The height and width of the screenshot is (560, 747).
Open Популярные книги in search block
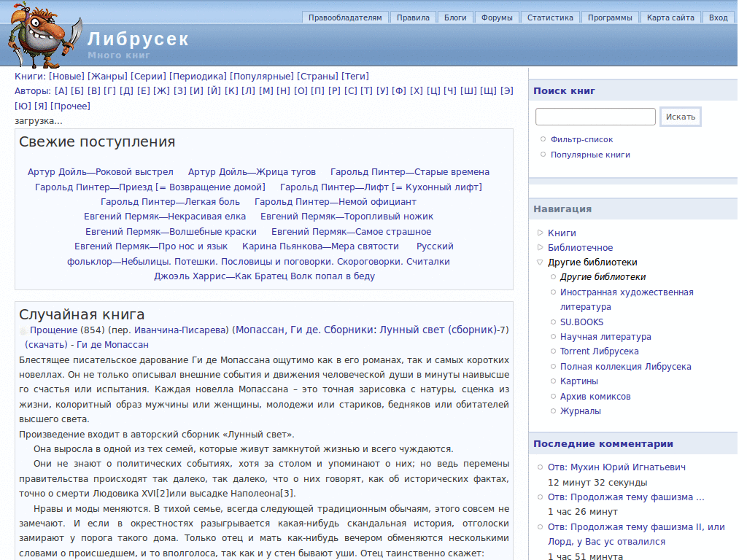pyautogui.click(x=590, y=155)
